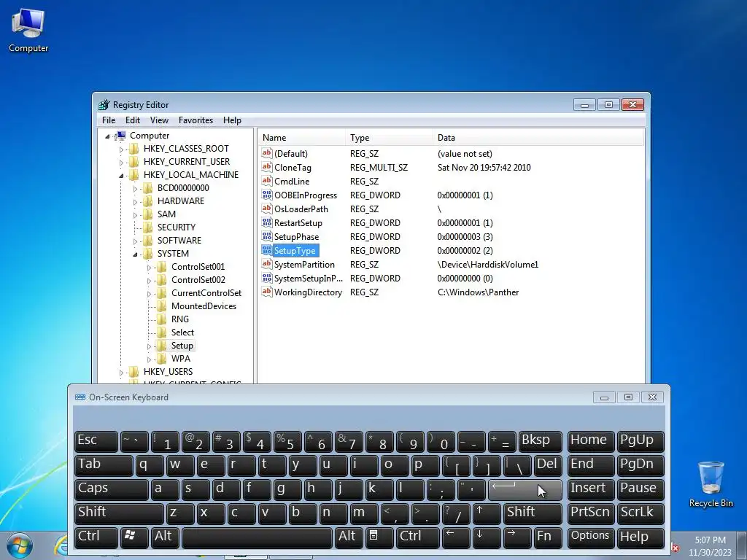Screen dimensions: 747x560
Task: Toggle the Caps key on keyboard
Action: 112,489
